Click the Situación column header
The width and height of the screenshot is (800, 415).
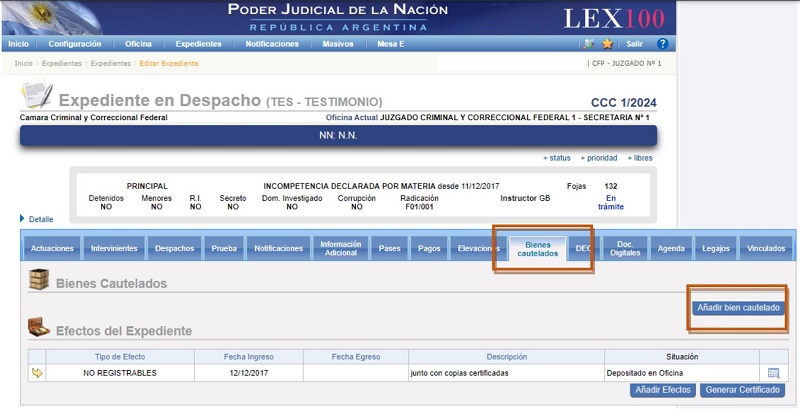(682, 357)
